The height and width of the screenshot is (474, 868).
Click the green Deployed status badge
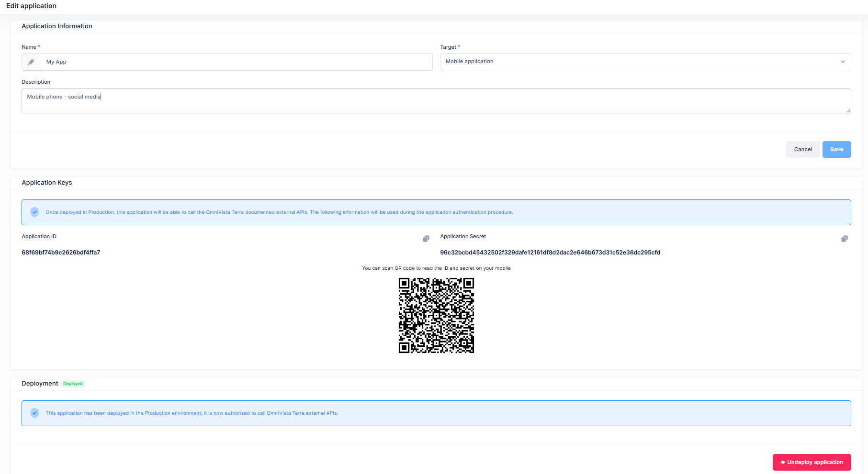click(73, 384)
